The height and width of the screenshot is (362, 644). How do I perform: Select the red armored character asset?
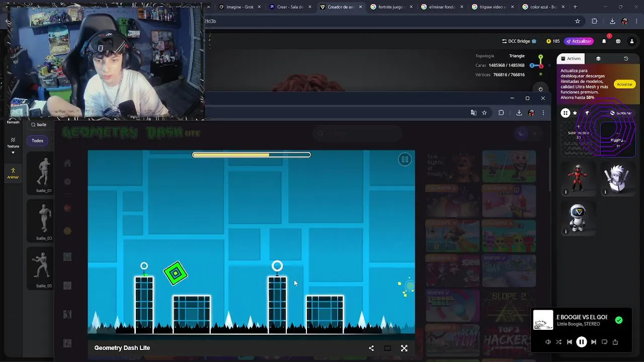pyautogui.click(x=578, y=178)
